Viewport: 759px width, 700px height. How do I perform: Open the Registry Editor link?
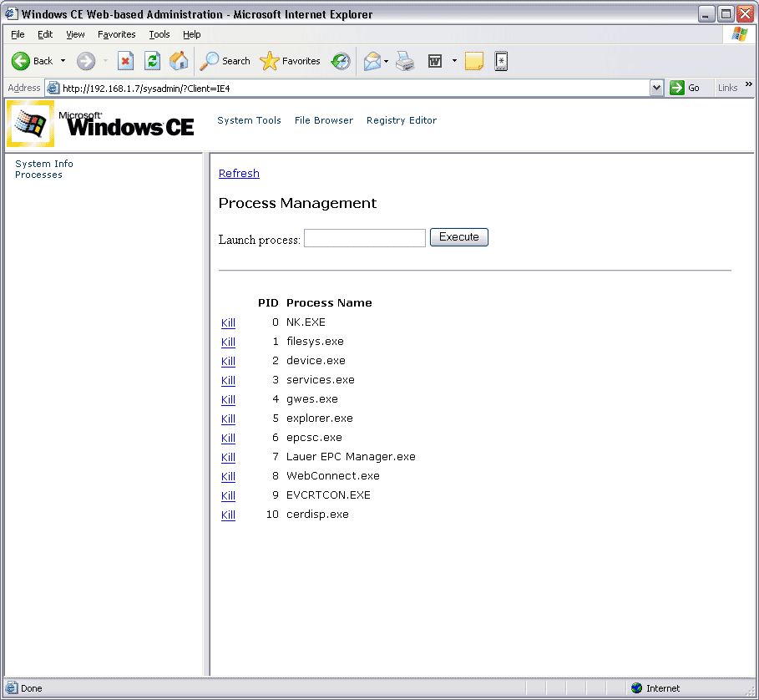[402, 120]
